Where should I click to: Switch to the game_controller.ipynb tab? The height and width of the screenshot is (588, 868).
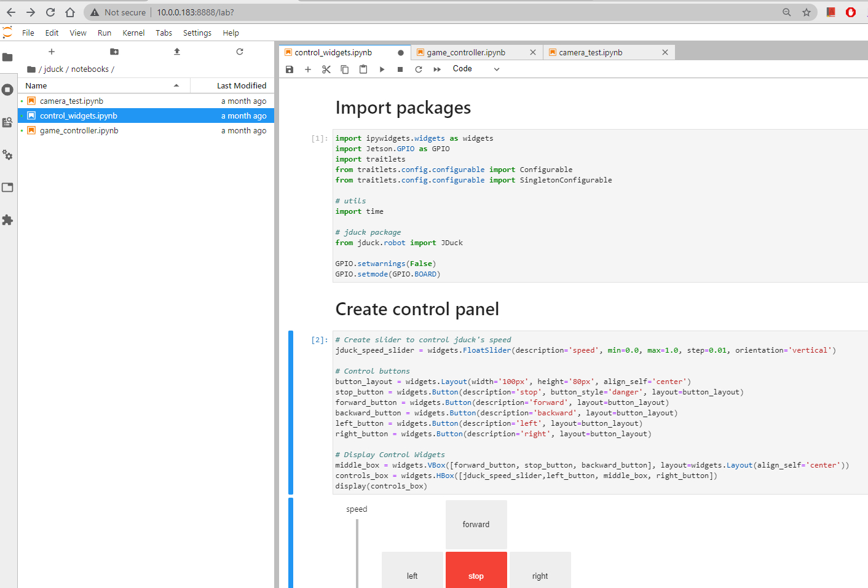(x=466, y=53)
